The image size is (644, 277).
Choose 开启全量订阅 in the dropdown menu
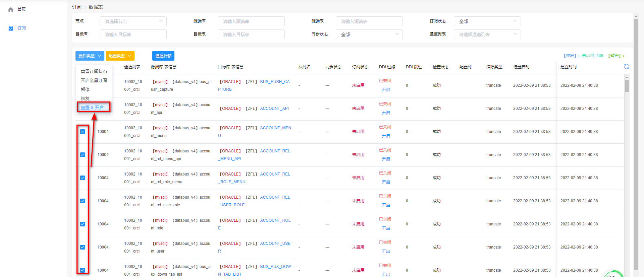pos(94,80)
